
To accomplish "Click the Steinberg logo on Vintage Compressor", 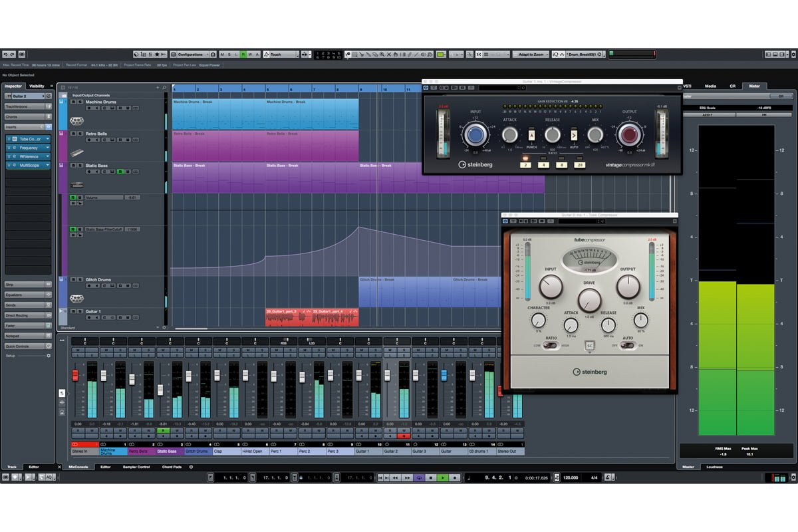I will click(x=475, y=164).
